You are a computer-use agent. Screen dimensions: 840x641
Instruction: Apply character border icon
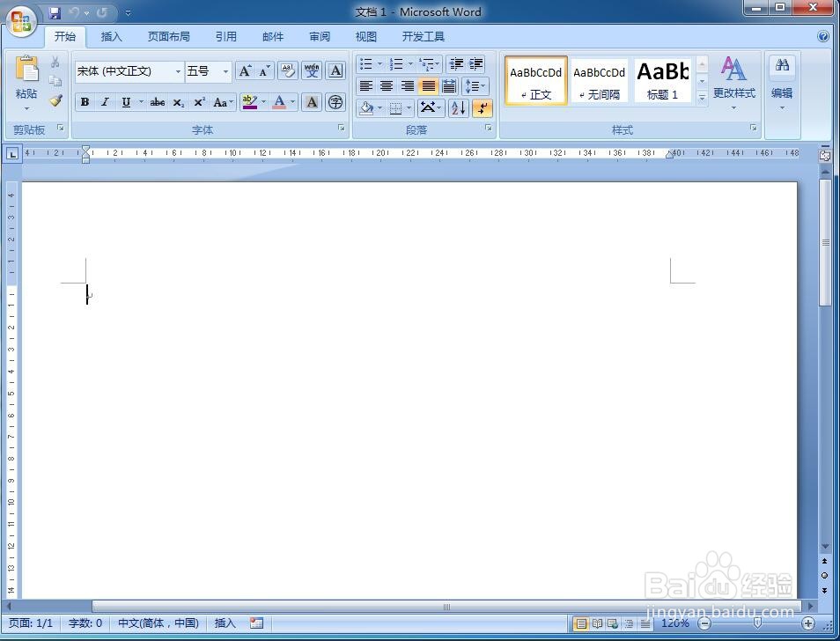click(x=335, y=70)
